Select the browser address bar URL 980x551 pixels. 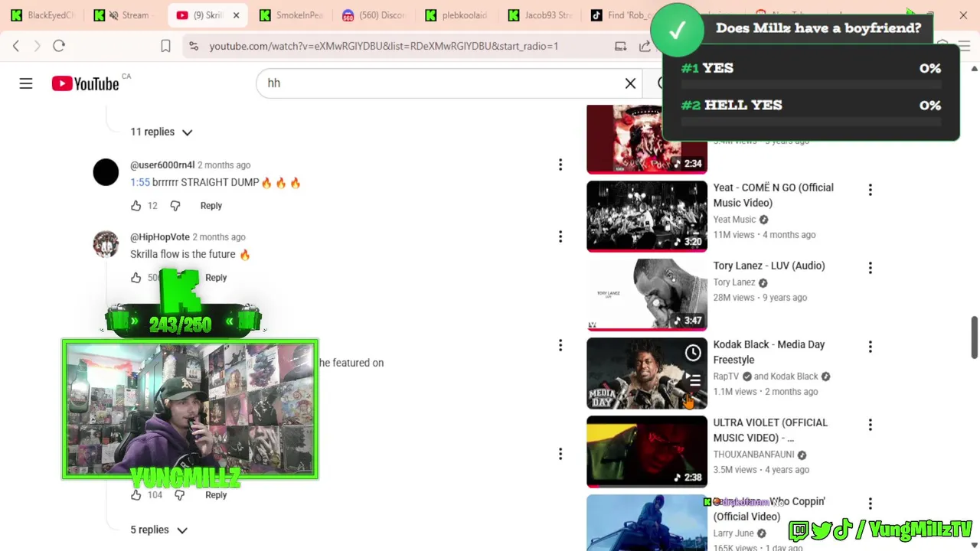point(384,46)
